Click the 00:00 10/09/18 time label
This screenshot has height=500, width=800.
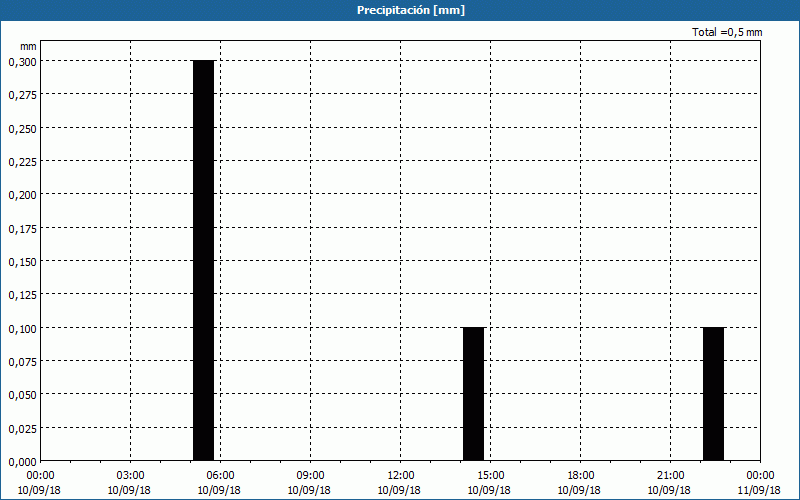[39, 483]
